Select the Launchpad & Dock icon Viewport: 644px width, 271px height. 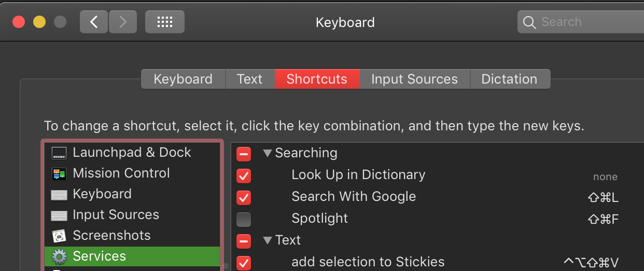point(59,153)
